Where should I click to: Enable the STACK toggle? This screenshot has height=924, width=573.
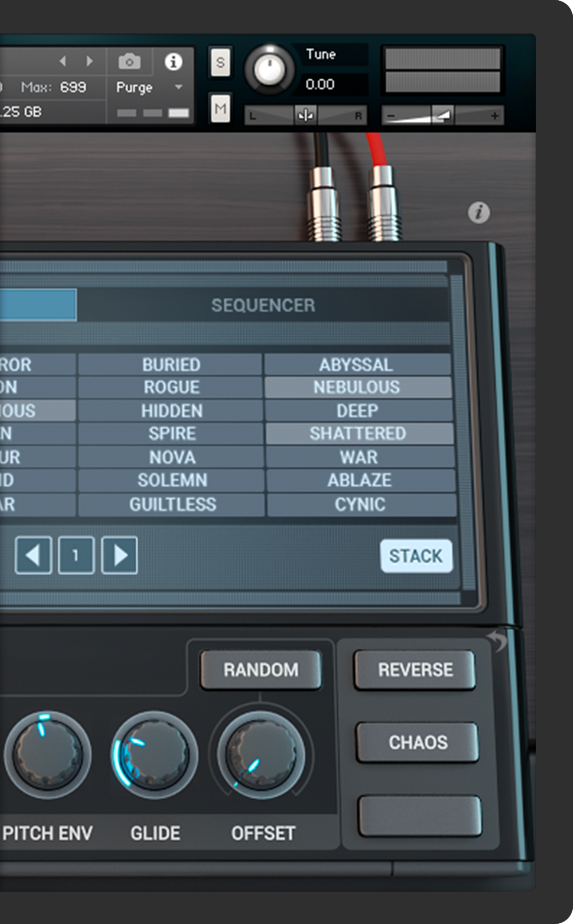416,556
